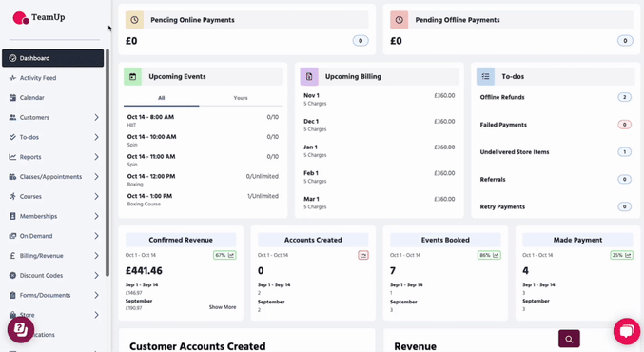Click the Pending Online Payments clock icon
Screen dimensions: 644x352
[134, 20]
